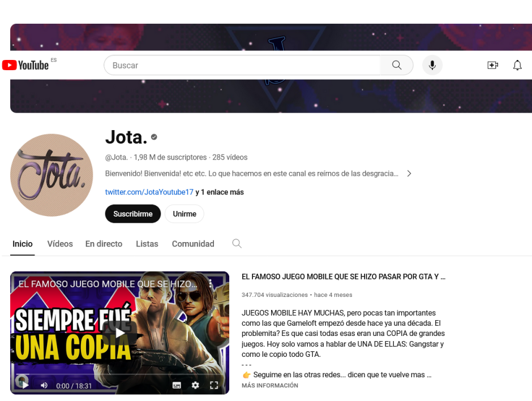Click the video progress bar
The width and height of the screenshot is (532, 401).
pos(120,374)
